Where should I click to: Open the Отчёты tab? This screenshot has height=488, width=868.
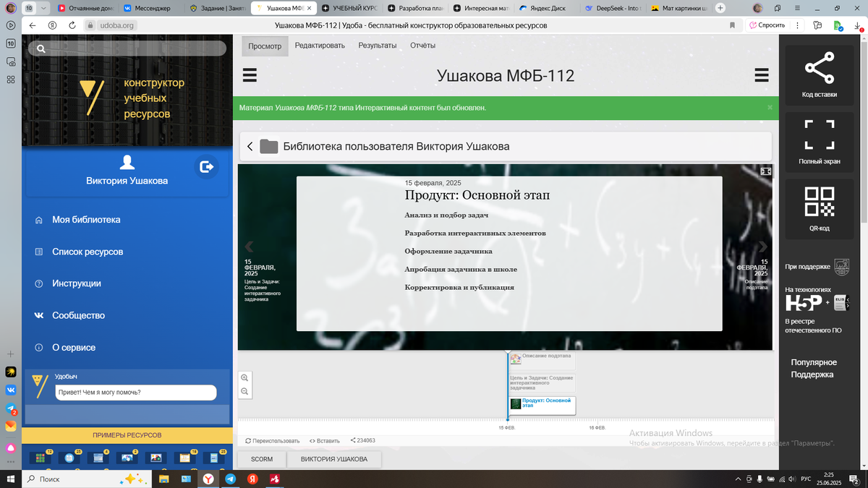point(422,45)
